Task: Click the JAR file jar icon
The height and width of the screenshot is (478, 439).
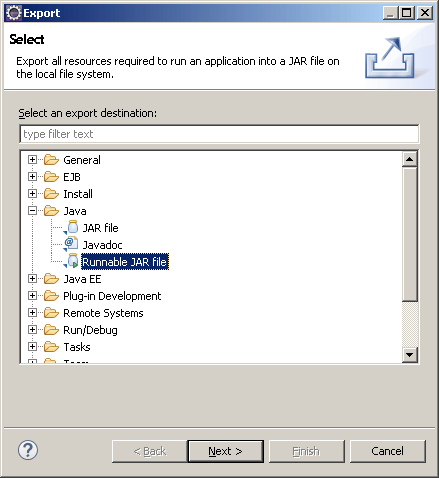Action: [x=72, y=228]
